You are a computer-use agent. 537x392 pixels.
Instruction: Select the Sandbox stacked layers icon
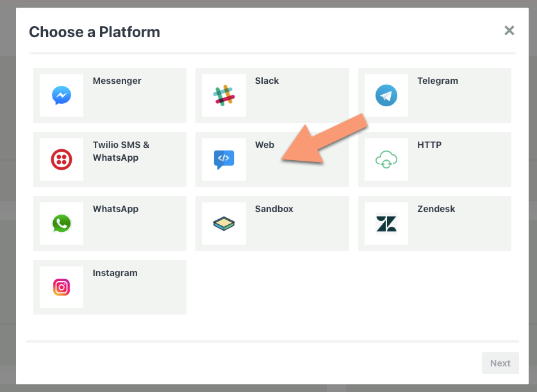(x=223, y=223)
